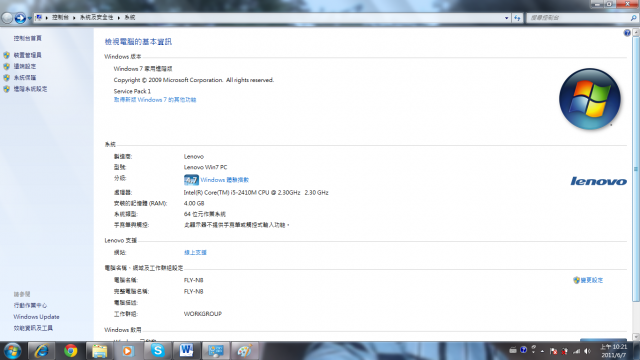The width and height of the screenshot is (640, 360).
Task: Open Action Center flag tray icon
Action: tap(553, 351)
